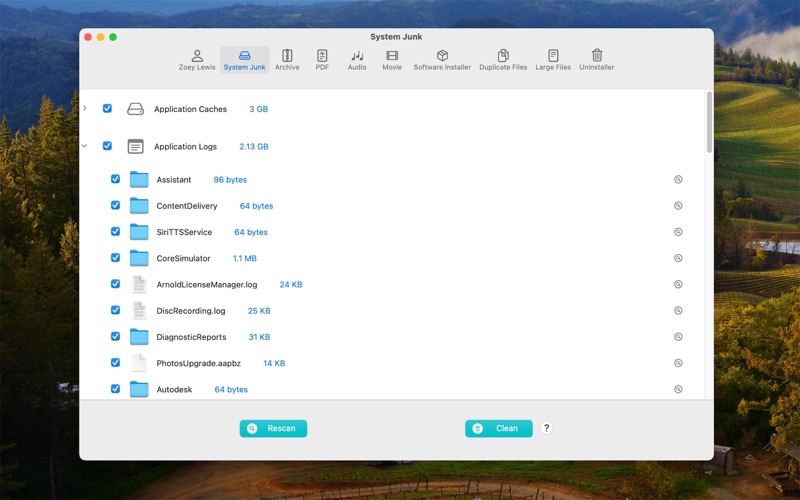Reveal DiagnosticReports with its magnifier icon

coord(678,337)
